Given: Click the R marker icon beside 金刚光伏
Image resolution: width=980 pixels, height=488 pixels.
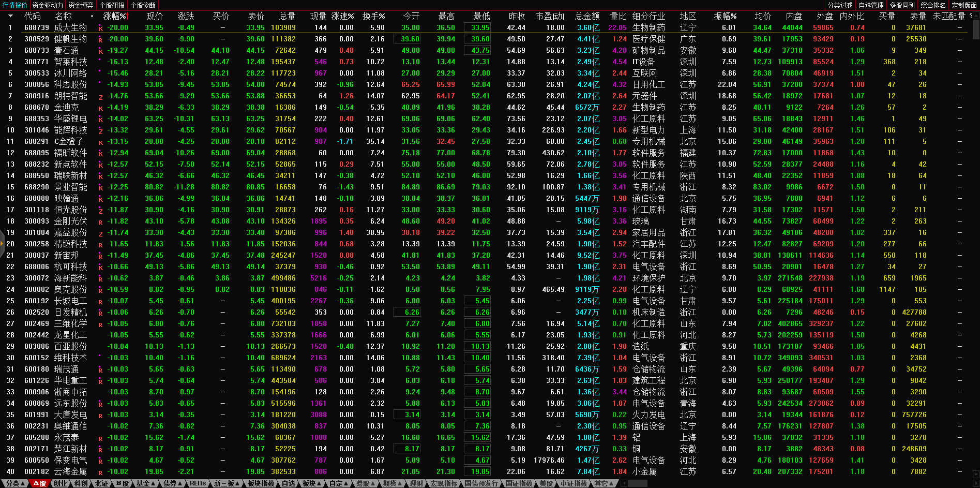Looking at the screenshot, I should pyautogui.click(x=100, y=222).
